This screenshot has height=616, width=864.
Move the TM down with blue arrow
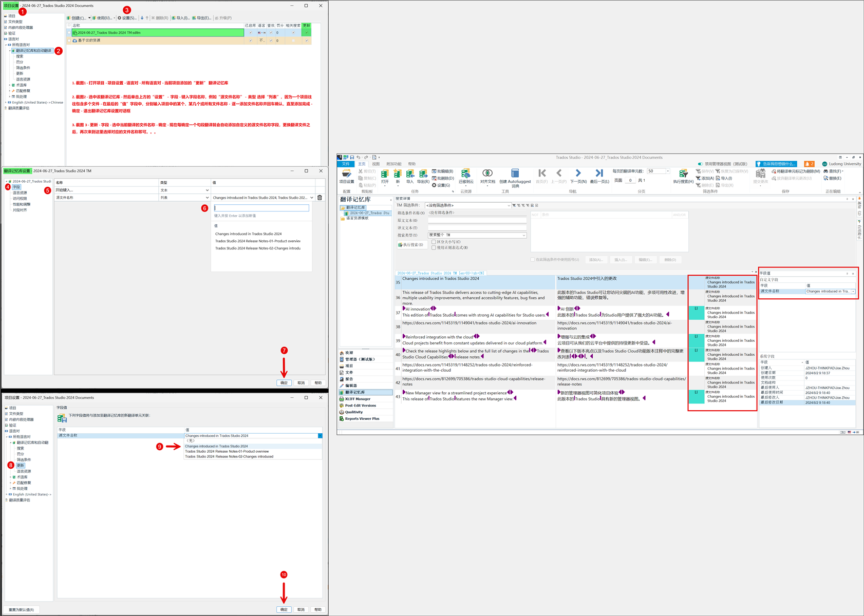tap(142, 18)
